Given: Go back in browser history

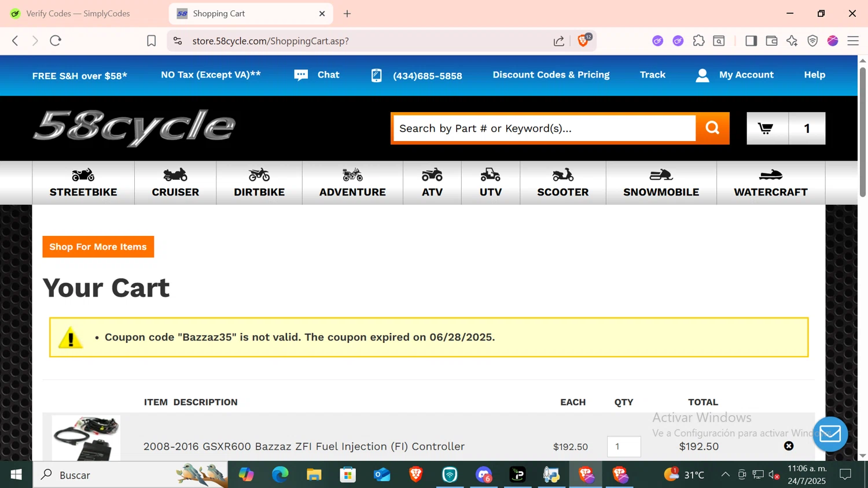Looking at the screenshot, I should click(16, 40).
